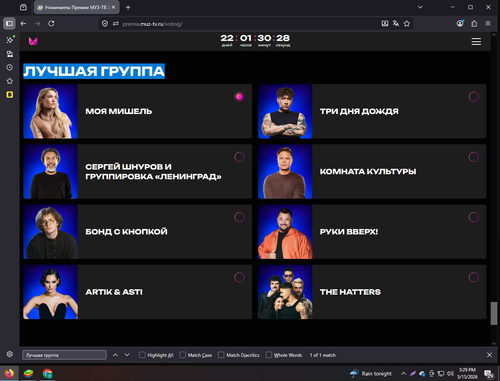The width and height of the screenshot is (500, 381).
Task: Vote for Сергей Шнуров и Ленинград radio
Action: (239, 157)
